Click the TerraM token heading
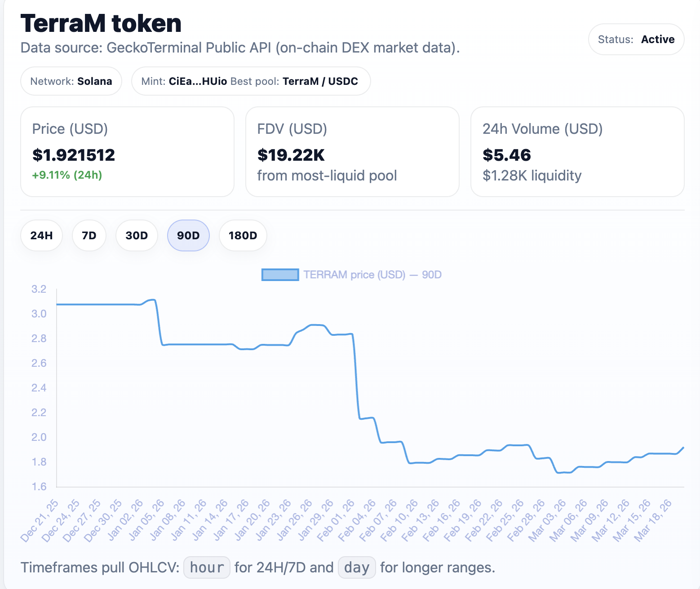 (x=101, y=23)
